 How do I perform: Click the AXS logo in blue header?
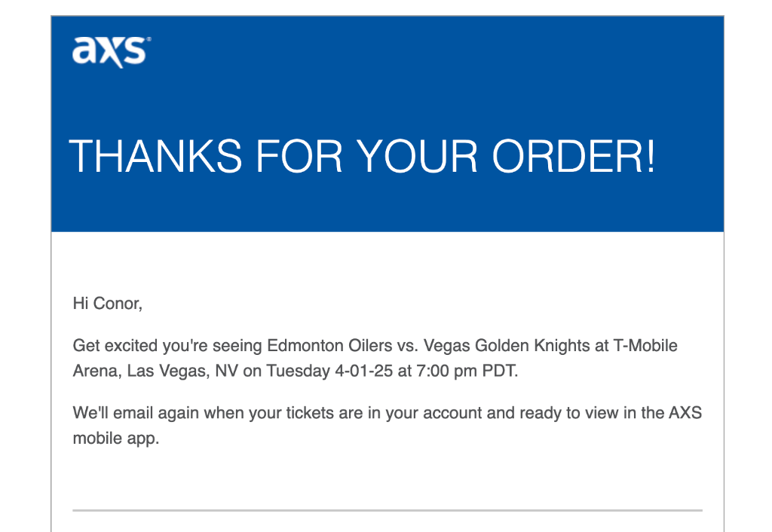click(111, 52)
